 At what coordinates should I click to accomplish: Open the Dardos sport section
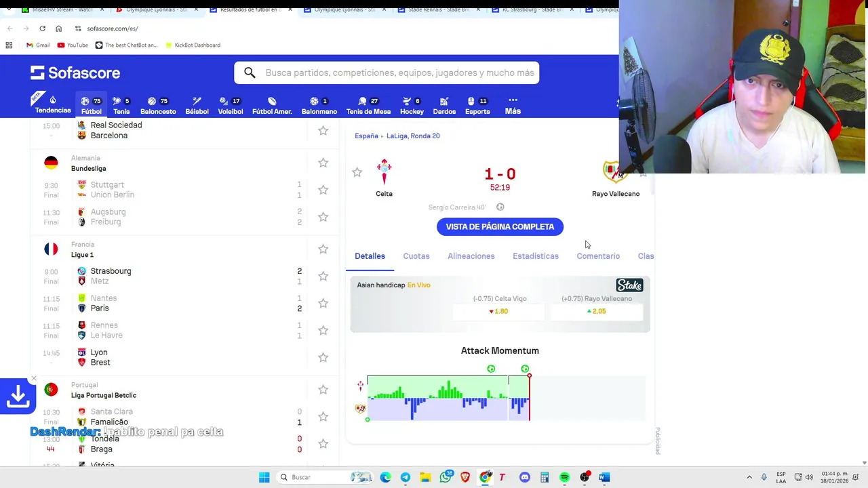(x=444, y=105)
